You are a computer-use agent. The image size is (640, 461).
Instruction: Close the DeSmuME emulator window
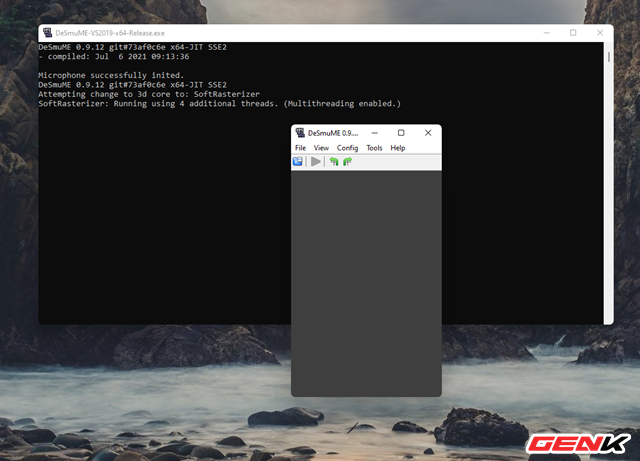coord(428,133)
